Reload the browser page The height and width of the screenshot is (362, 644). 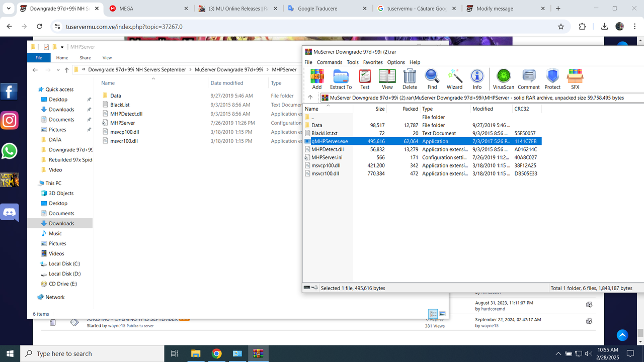pyautogui.click(x=40, y=27)
